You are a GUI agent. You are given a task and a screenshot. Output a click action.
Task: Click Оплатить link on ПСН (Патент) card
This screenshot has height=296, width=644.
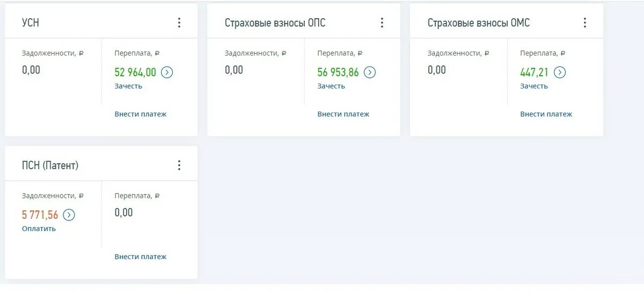[39, 229]
